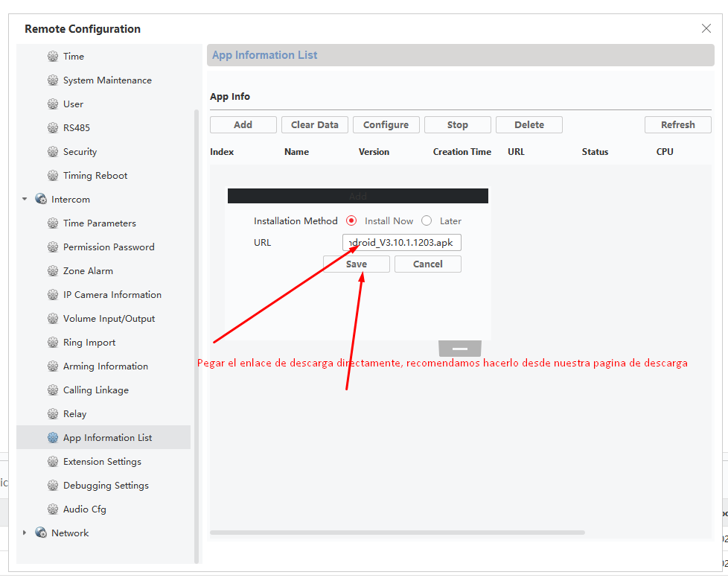This screenshot has height=578, width=728.
Task: Click the gear icon beside Extension Settings
Action: coord(53,462)
